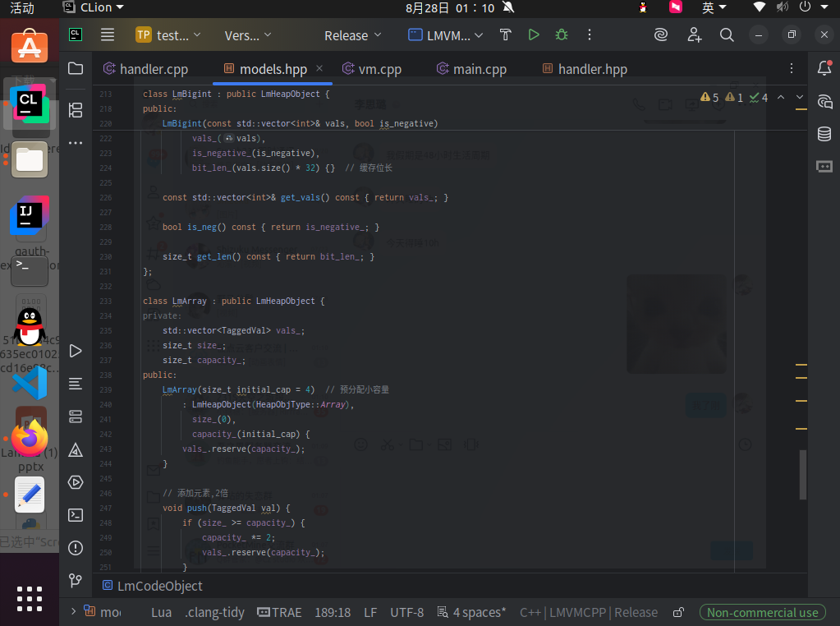This screenshot has width=840, height=626.
Task: Switch to the handler.hpp tab
Action: [591, 69]
